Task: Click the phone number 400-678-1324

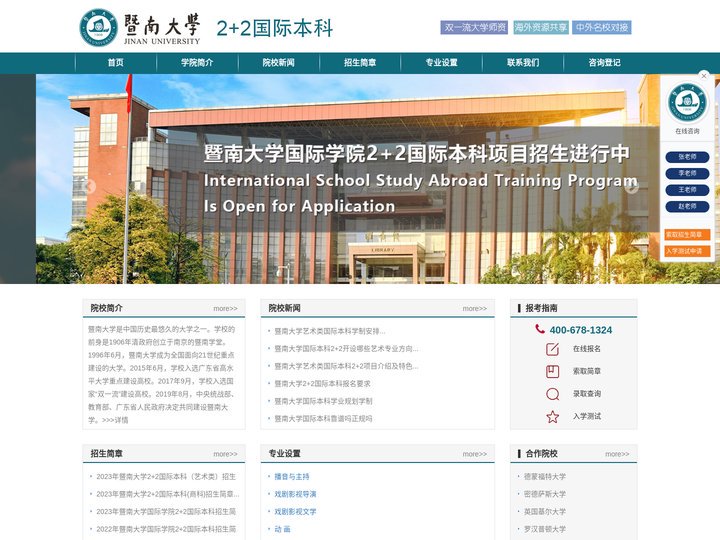Action: click(580, 330)
